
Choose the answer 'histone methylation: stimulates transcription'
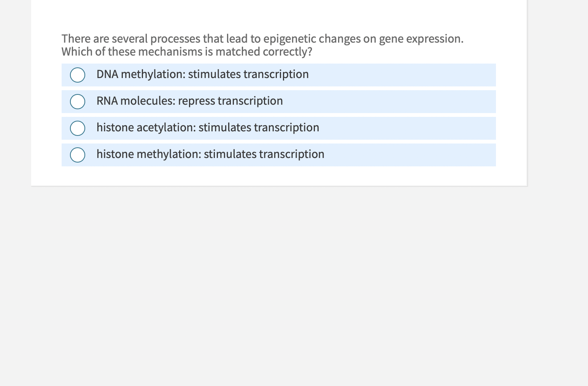coord(210,155)
